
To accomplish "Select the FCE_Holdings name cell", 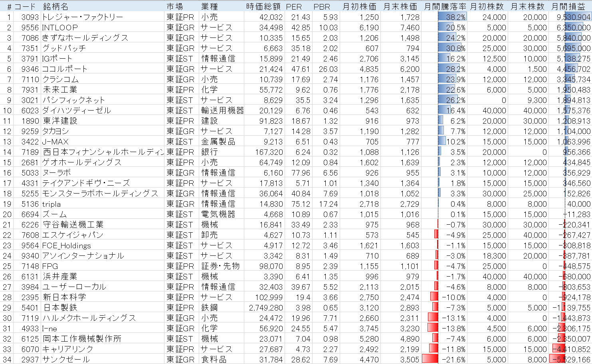I will tap(102, 245).
